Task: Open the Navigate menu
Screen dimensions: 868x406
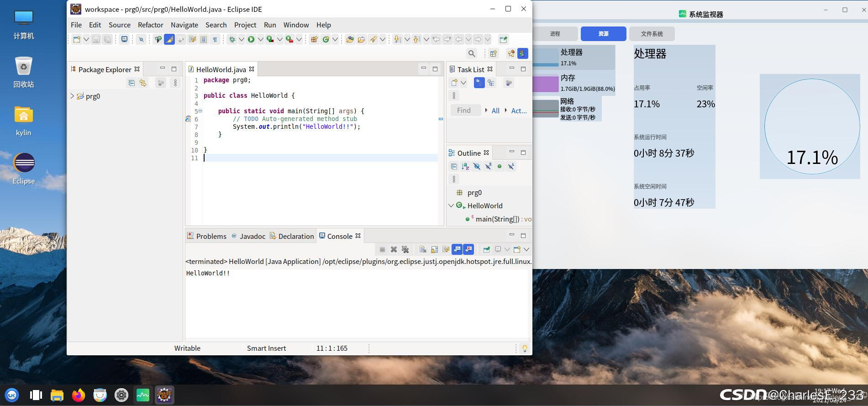Action: (x=184, y=25)
